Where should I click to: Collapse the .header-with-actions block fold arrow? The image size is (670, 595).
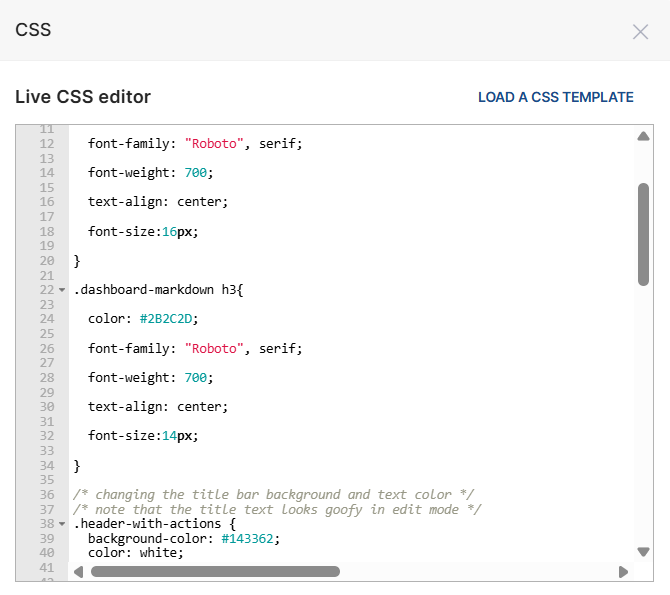(x=62, y=524)
